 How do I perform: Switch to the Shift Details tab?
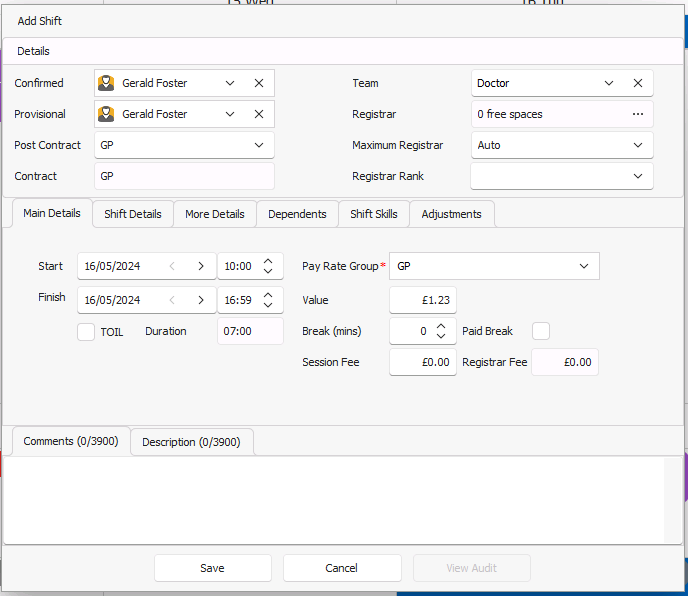coord(133,214)
